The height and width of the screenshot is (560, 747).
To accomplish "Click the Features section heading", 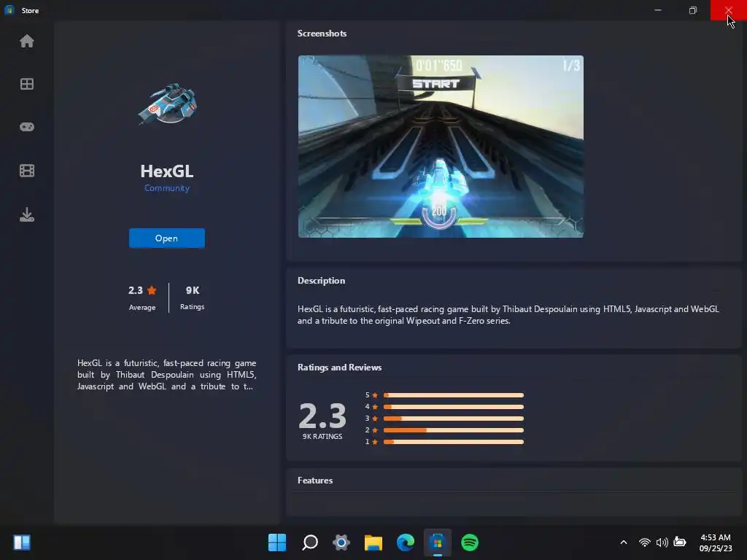I will click(315, 480).
